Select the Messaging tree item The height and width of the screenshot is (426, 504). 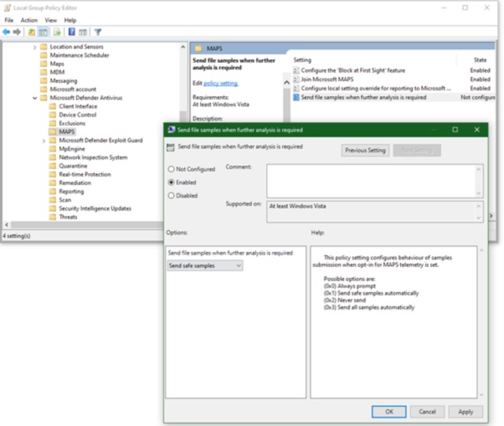click(63, 80)
